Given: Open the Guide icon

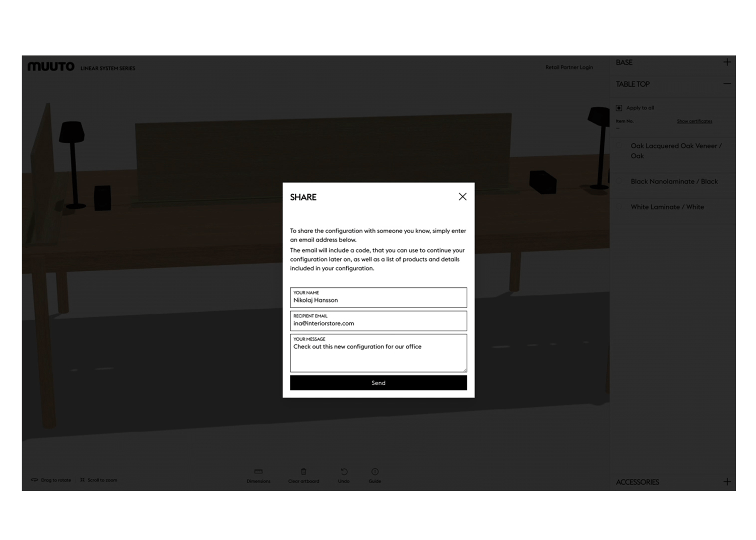Looking at the screenshot, I should pyautogui.click(x=374, y=471).
